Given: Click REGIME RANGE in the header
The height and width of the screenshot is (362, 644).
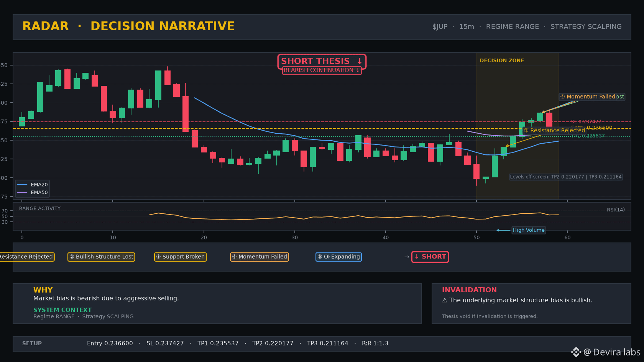Looking at the screenshot, I should pos(513,27).
